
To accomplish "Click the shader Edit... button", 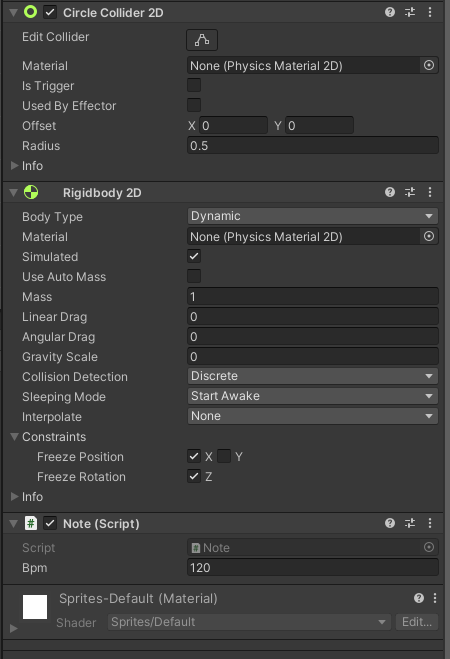I will [416, 622].
